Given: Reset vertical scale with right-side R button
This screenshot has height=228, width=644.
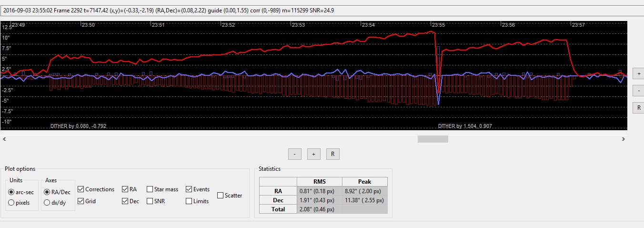Looking at the screenshot, I should [638, 108].
